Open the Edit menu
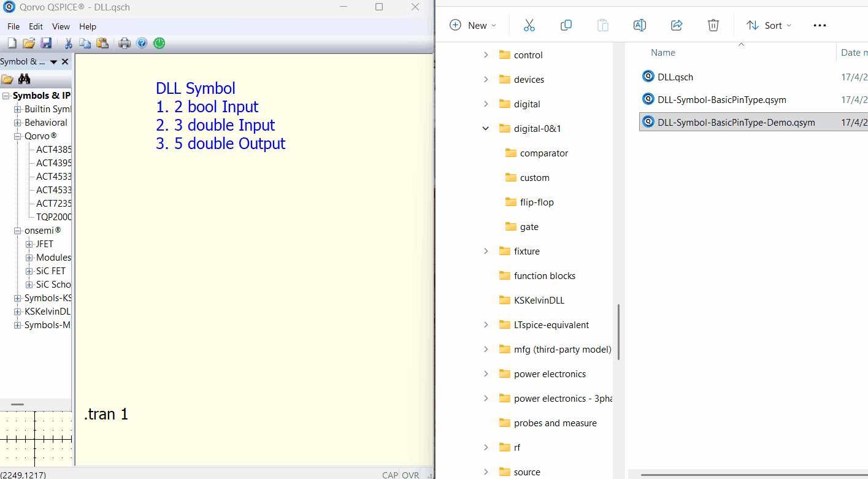The height and width of the screenshot is (479, 868). [36, 26]
